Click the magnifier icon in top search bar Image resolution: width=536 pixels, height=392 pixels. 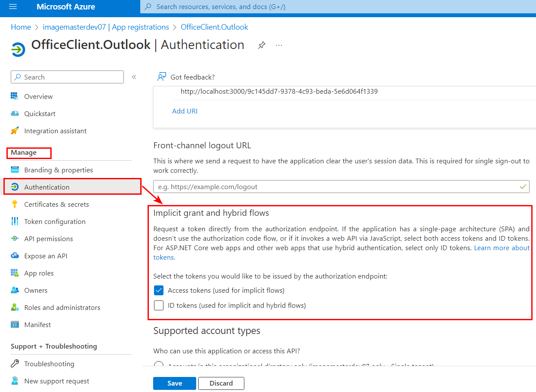click(148, 6)
